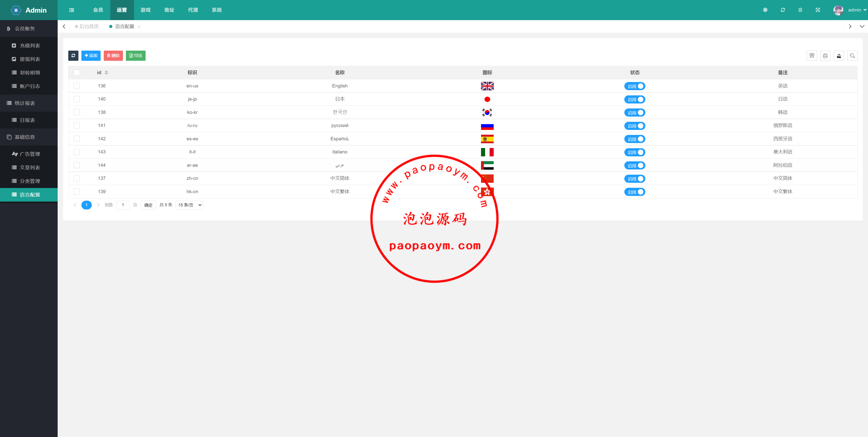Screen dimensions: 868x437
Task: Check the checkbox for row id 140
Action: (x=77, y=99)
